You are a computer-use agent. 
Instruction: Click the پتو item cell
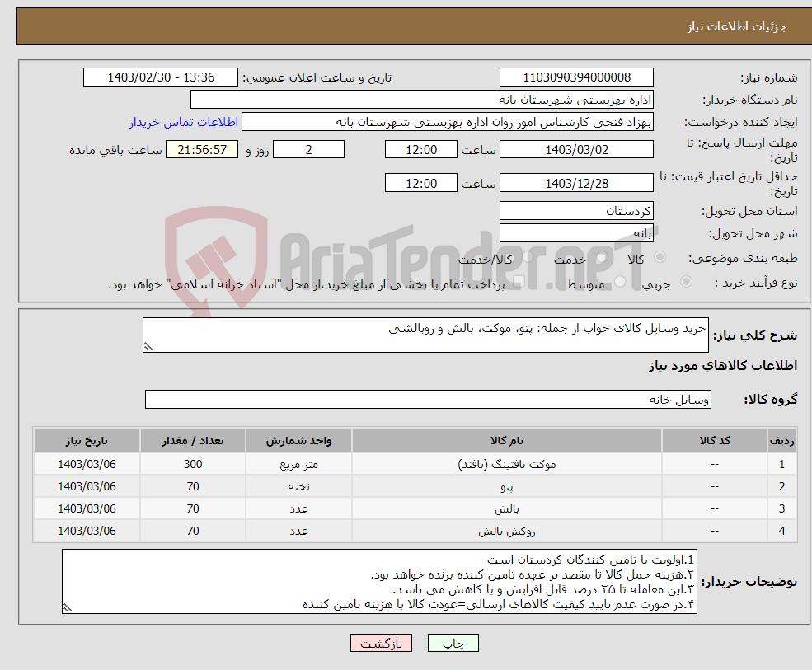(507, 487)
